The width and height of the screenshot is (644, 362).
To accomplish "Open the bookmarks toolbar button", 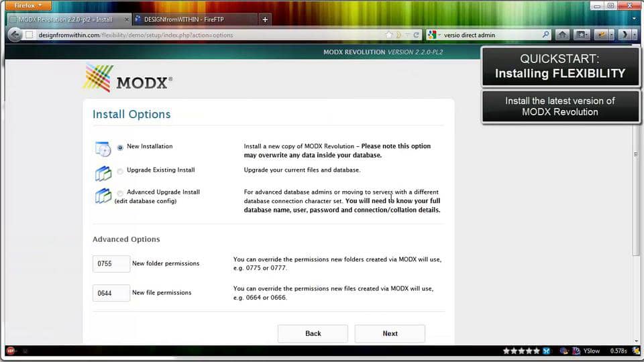I will [582, 35].
